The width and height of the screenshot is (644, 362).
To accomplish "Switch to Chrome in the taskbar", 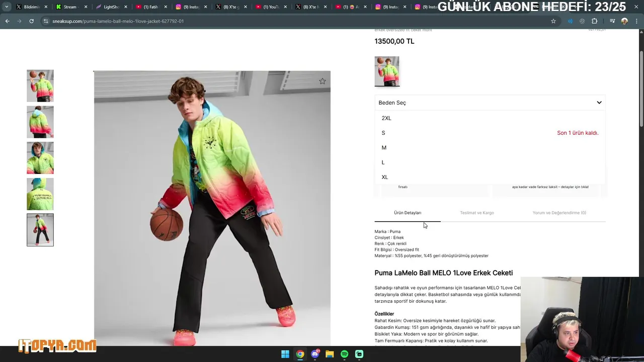I will tap(300, 354).
